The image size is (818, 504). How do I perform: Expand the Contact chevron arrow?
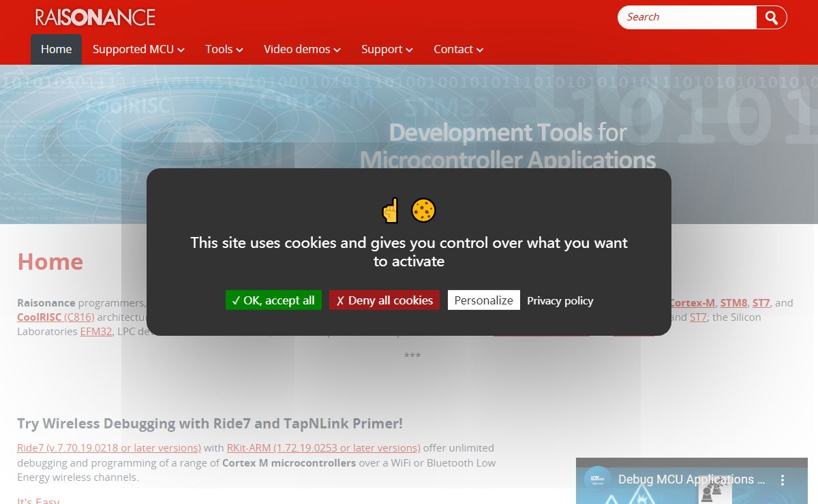click(x=480, y=50)
